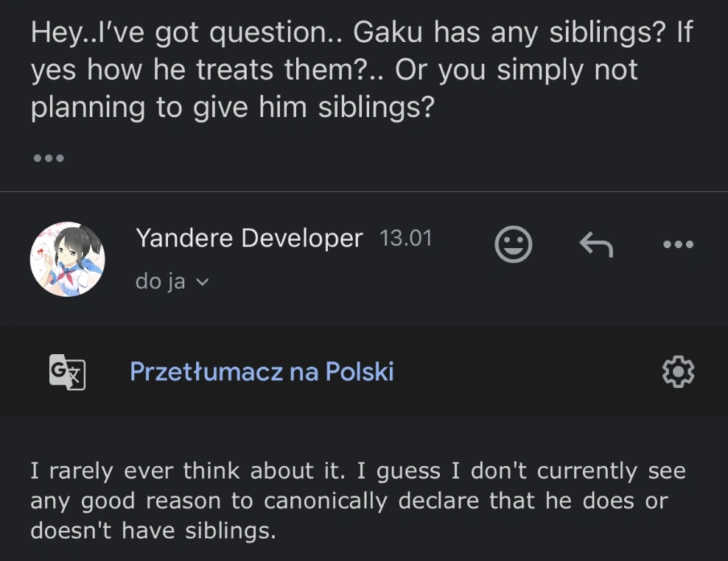This screenshot has width=728, height=561.
Task: Open more options for Yandere Developer's message
Action: tap(678, 244)
